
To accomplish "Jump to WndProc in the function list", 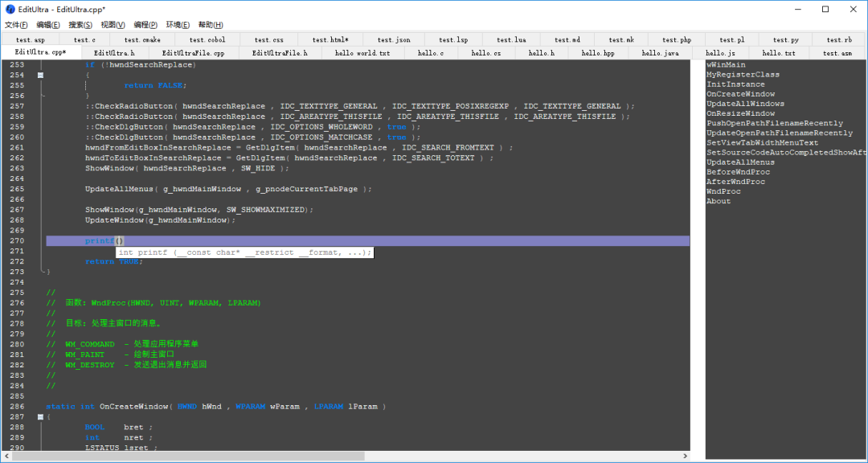I will pos(723,191).
